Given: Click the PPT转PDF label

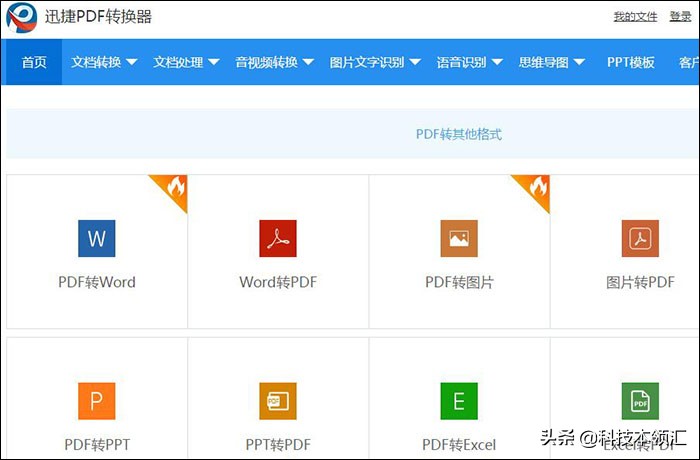Looking at the screenshot, I should click(278, 445).
